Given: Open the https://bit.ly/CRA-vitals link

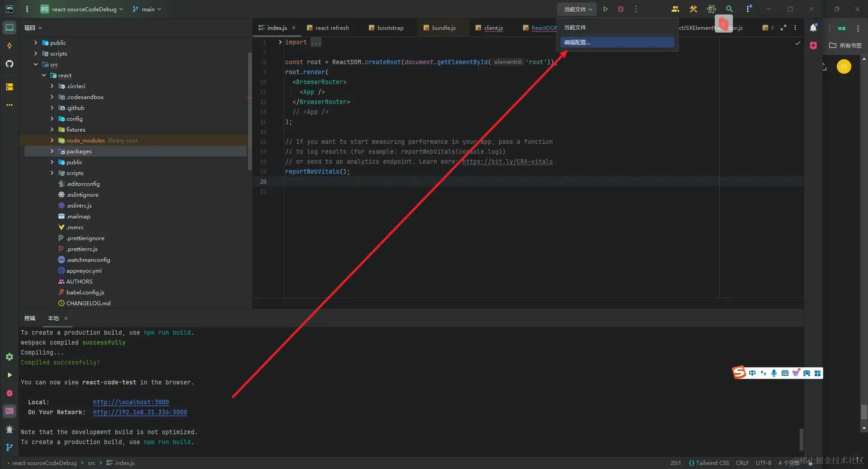Looking at the screenshot, I should (x=507, y=161).
